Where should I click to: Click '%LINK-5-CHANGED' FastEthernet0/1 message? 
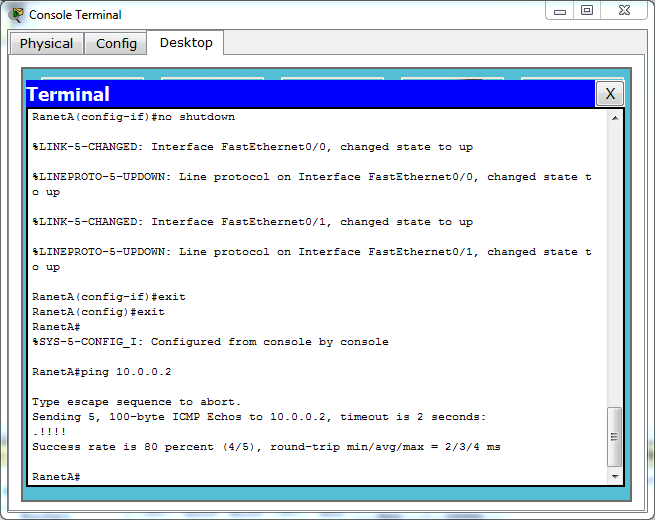[252, 222]
